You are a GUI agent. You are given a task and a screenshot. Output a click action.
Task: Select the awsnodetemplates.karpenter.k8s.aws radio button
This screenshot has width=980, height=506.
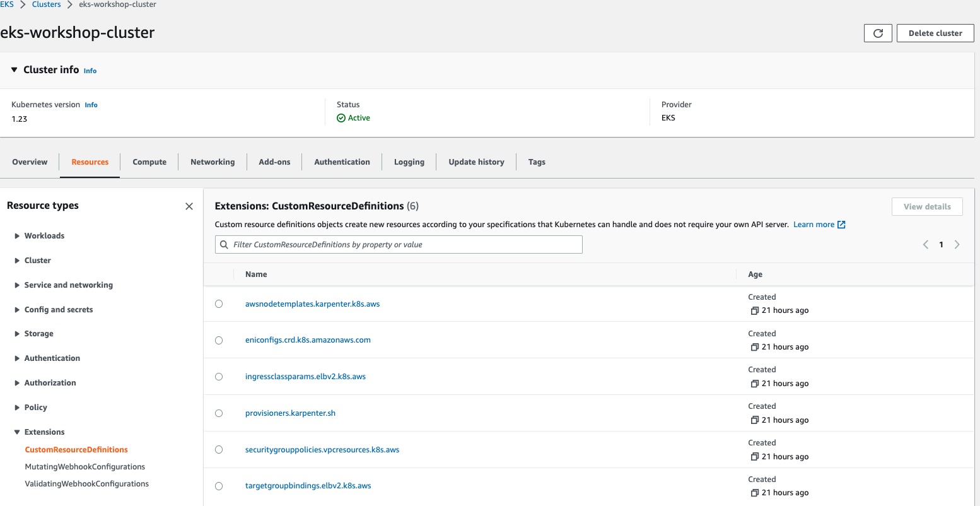click(219, 304)
